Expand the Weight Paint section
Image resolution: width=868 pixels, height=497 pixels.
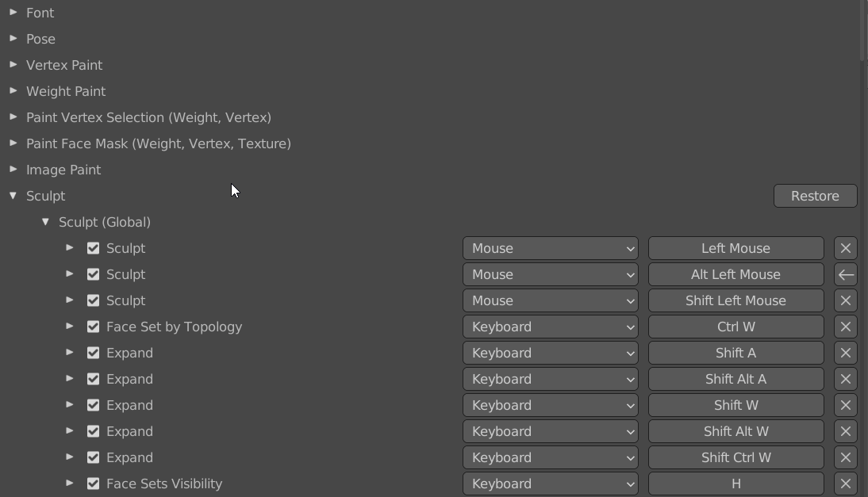point(13,90)
